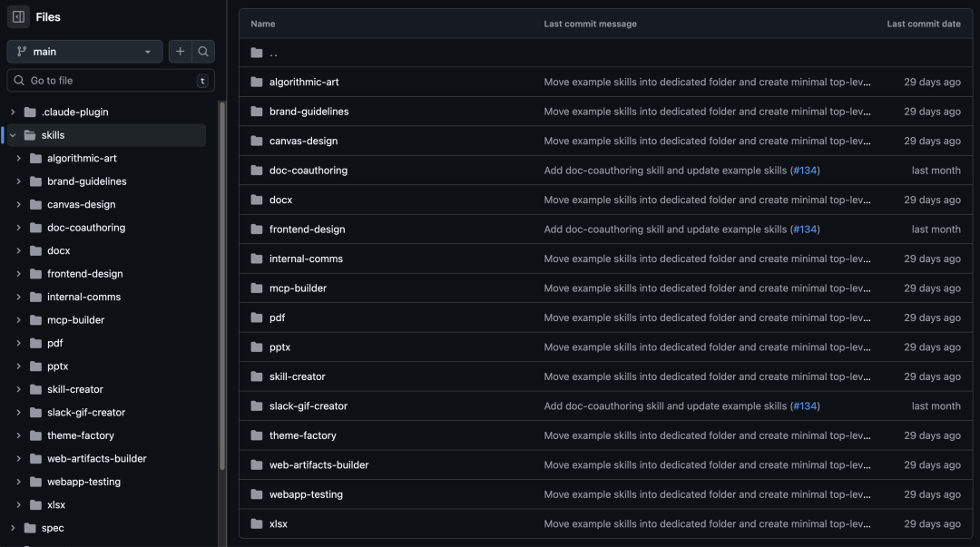980x547 pixels.
Task: Open the doc-coauthoring folder link in list
Action: click(x=309, y=170)
